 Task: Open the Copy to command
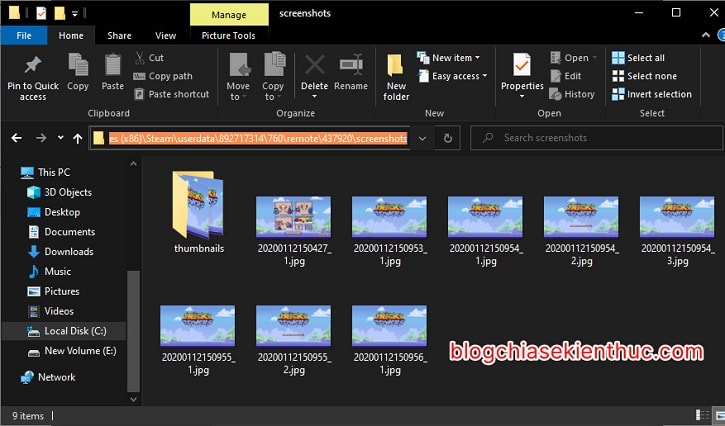tap(273, 77)
